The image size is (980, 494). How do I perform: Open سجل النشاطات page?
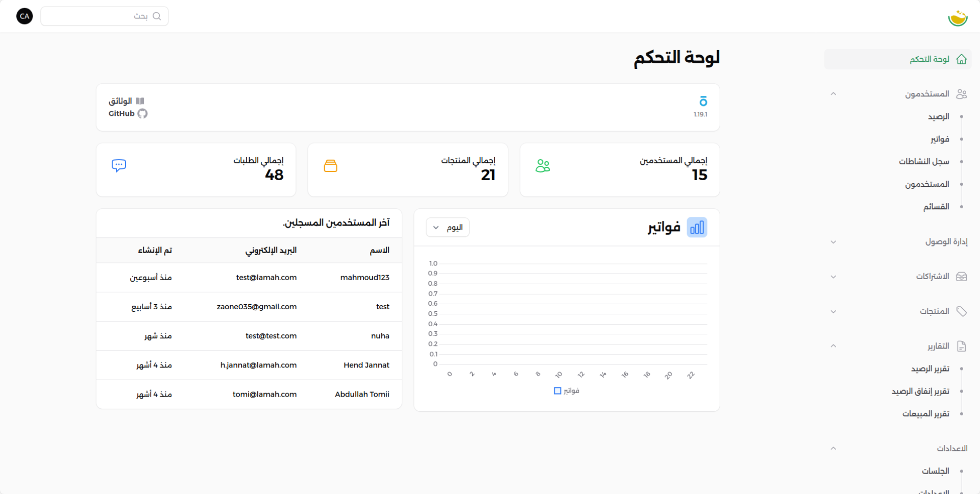pos(924,162)
